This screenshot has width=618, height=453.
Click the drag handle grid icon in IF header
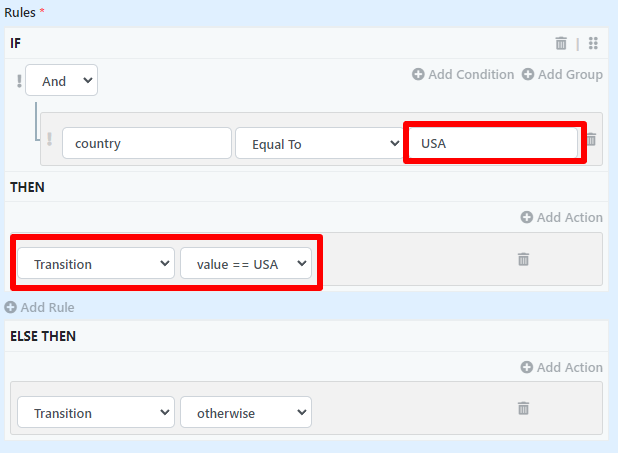tap(593, 44)
